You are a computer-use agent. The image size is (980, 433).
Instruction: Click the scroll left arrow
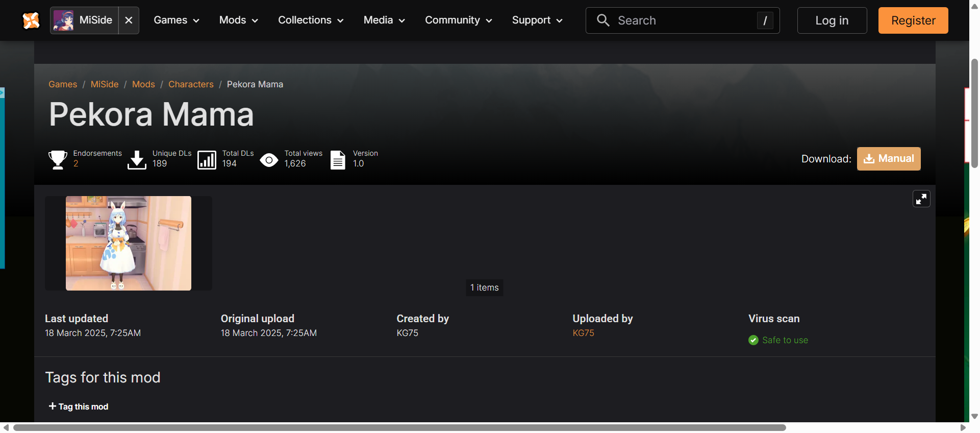6,427
